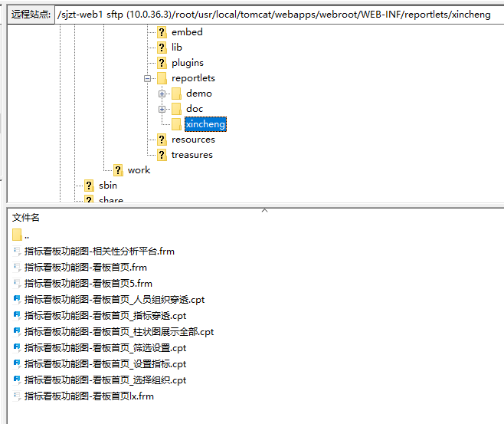Select file 看板首页_选择组织.cpt

pos(106,380)
